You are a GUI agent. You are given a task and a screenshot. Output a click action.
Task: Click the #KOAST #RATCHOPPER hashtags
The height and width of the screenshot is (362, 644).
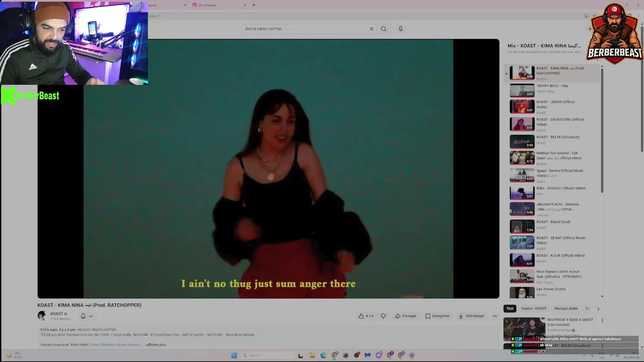[97, 330]
